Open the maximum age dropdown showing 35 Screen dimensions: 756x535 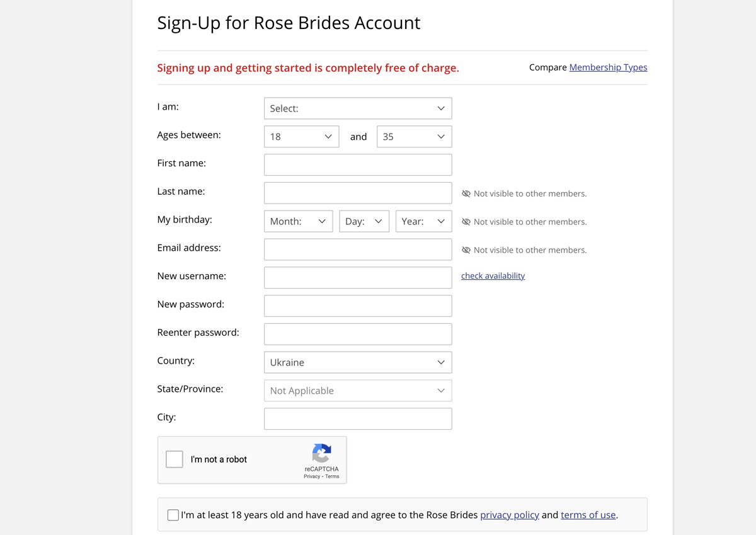pyautogui.click(x=414, y=137)
